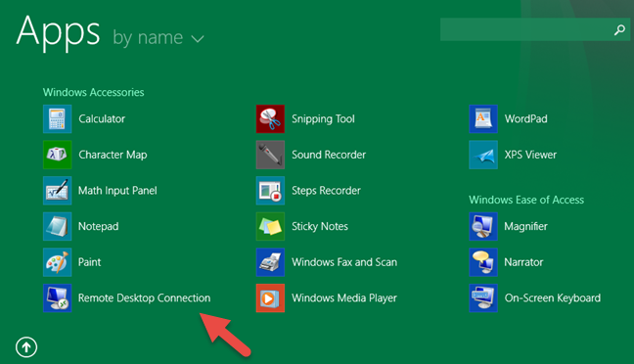Launch Windows Media Player icon

(270, 298)
